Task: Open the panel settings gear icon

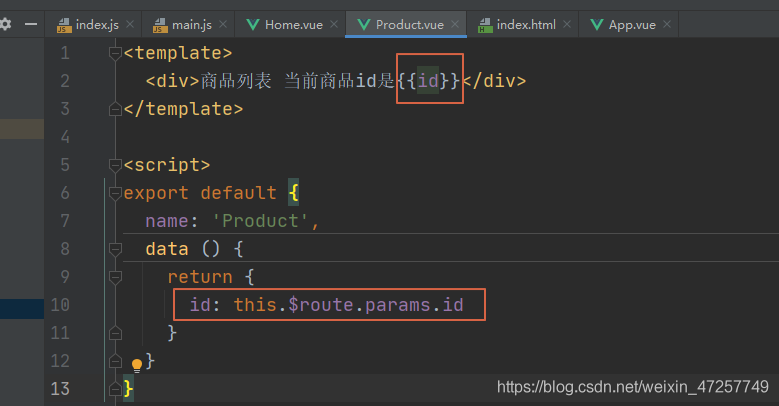Action: [x=5, y=24]
